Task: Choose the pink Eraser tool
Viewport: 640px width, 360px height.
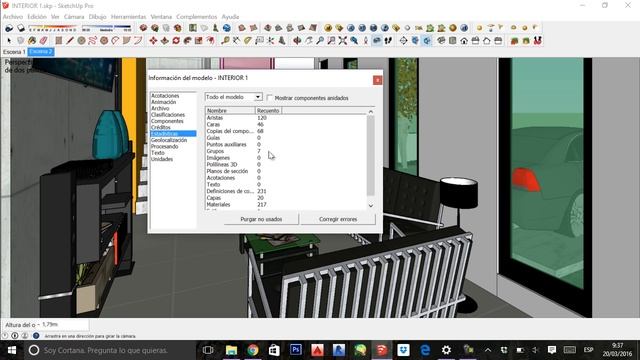Action: point(43,40)
